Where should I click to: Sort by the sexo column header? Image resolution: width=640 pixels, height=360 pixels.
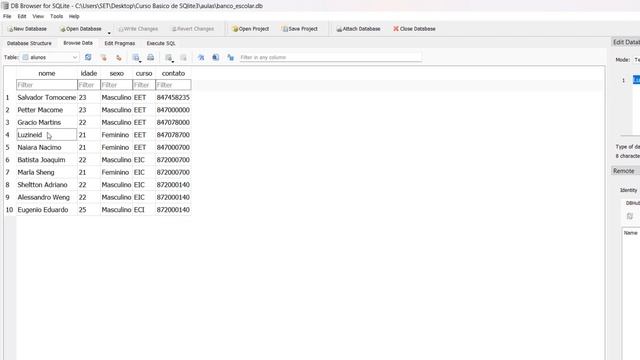[x=116, y=73]
